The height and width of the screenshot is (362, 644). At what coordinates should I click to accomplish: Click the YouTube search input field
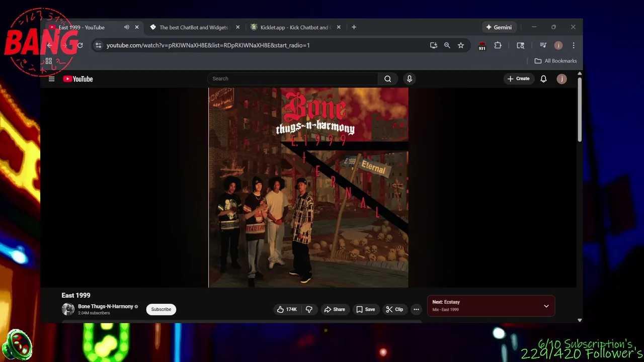(293, 79)
